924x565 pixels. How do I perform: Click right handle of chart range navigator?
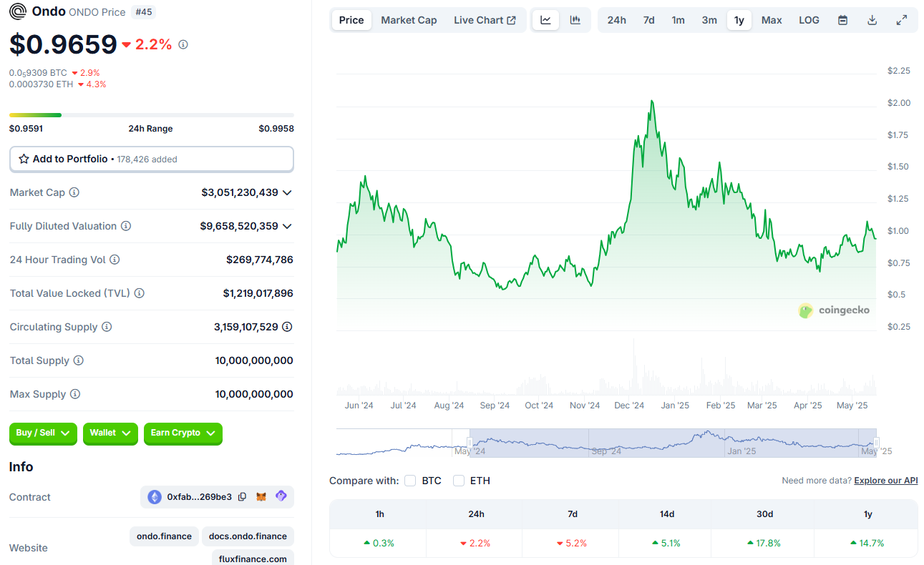click(x=876, y=443)
